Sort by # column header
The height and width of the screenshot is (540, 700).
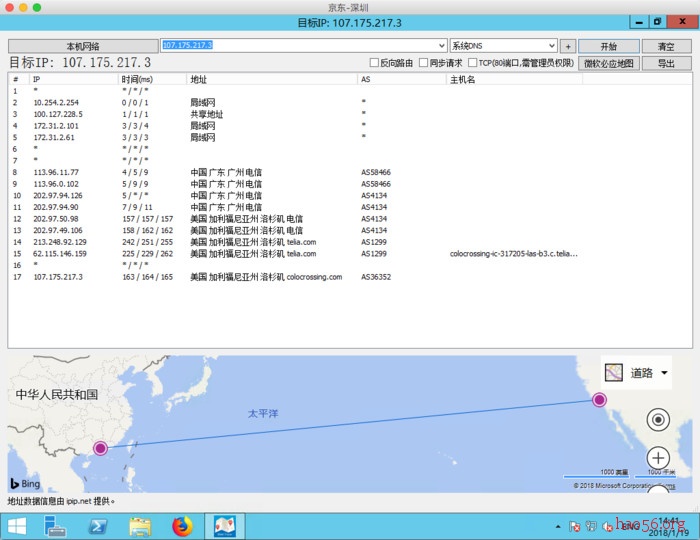[19, 79]
